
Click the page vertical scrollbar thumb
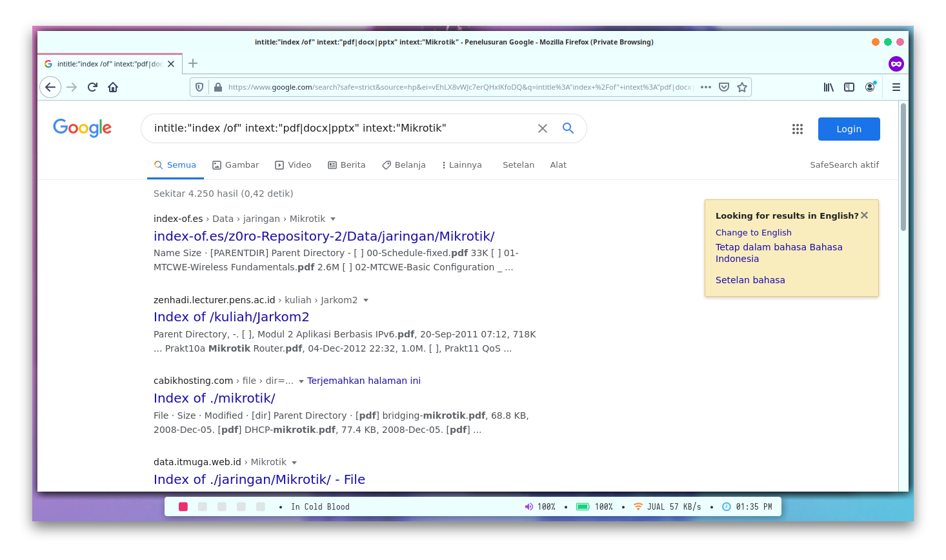click(x=903, y=166)
